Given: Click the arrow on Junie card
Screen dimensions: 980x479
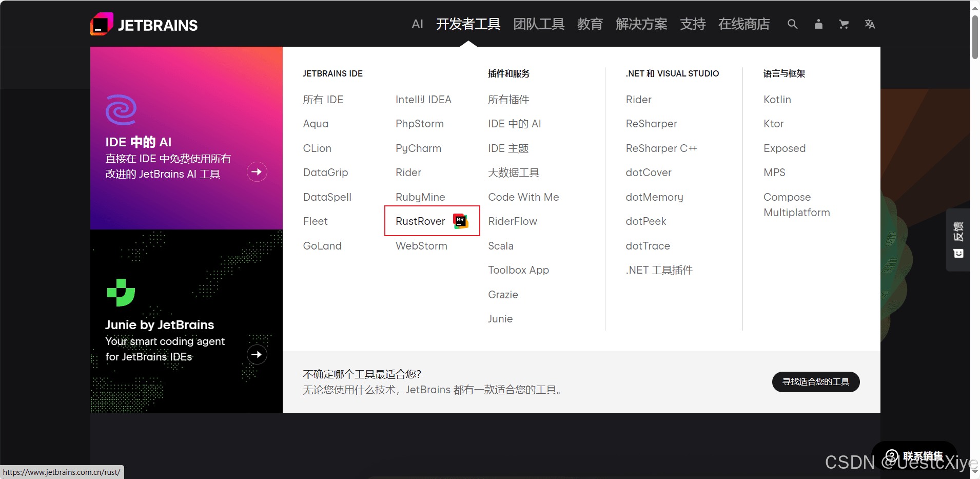Looking at the screenshot, I should [x=257, y=354].
